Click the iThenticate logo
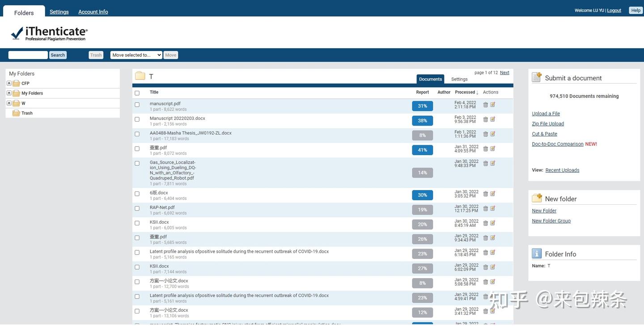Screen dimensions: 644x326 (x=49, y=33)
